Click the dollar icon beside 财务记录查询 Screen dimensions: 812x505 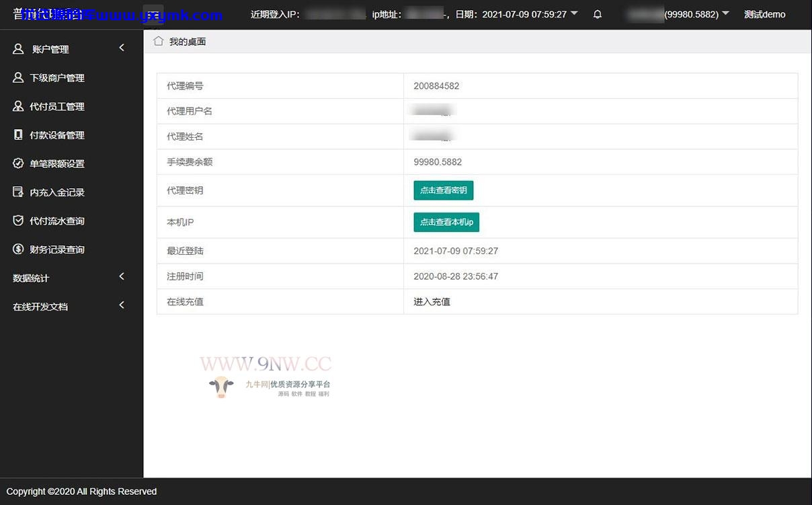pos(18,249)
